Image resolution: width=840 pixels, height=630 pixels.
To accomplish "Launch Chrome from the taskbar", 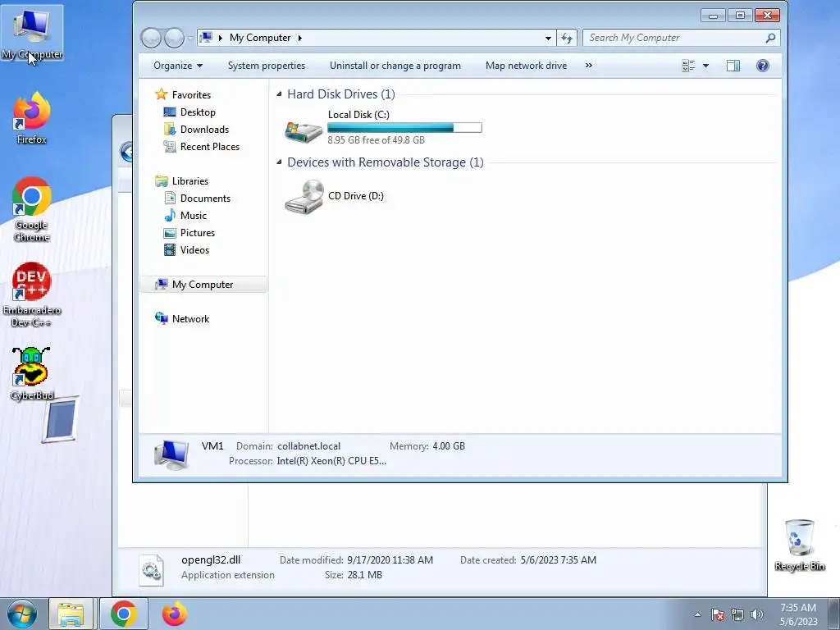I will (x=124, y=614).
